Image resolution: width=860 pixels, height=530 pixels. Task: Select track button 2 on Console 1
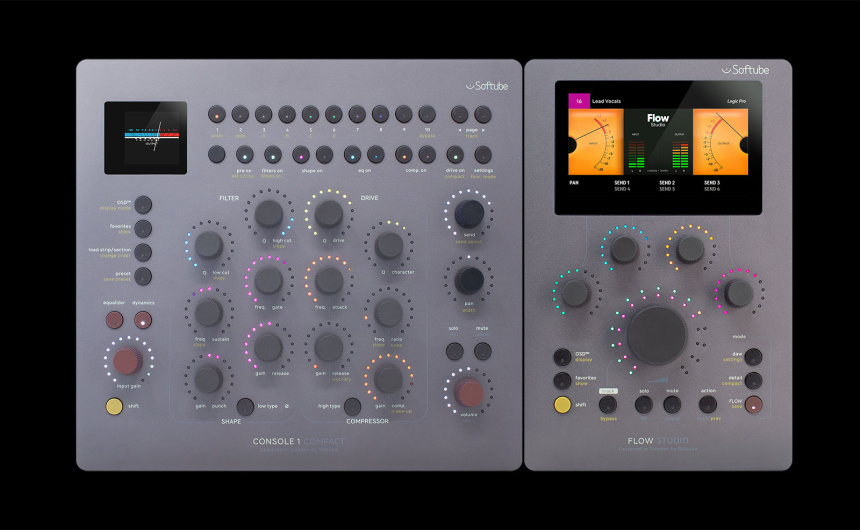[240, 115]
